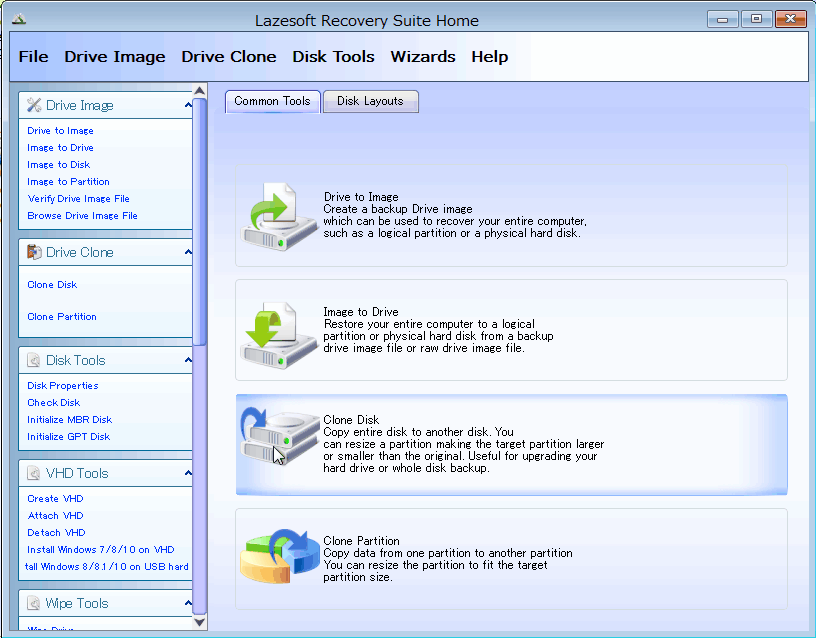Open the Drive Image menu

114,56
